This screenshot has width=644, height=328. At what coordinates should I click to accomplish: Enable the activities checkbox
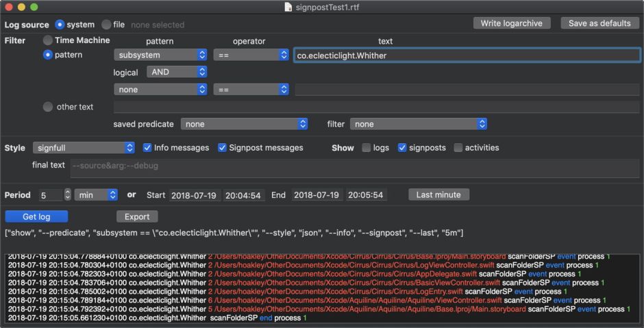click(458, 147)
